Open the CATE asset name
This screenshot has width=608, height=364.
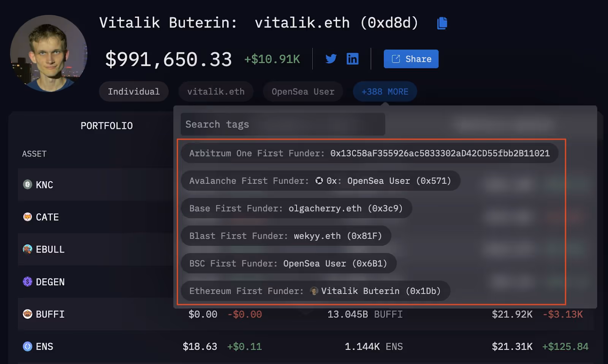(x=47, y=217)
